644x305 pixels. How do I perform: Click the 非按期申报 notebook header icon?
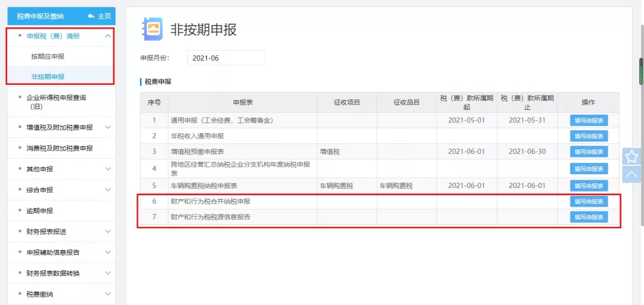(152, 29)
